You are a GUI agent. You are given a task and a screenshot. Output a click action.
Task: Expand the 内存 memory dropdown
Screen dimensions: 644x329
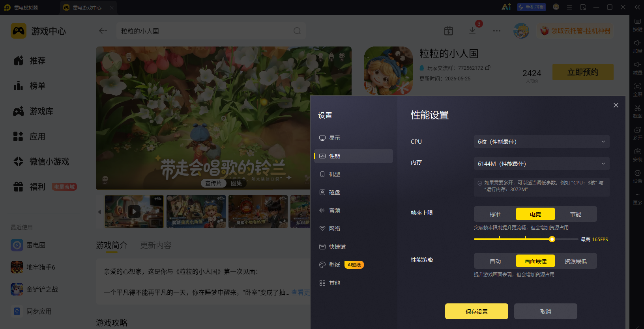click(541, 164)
